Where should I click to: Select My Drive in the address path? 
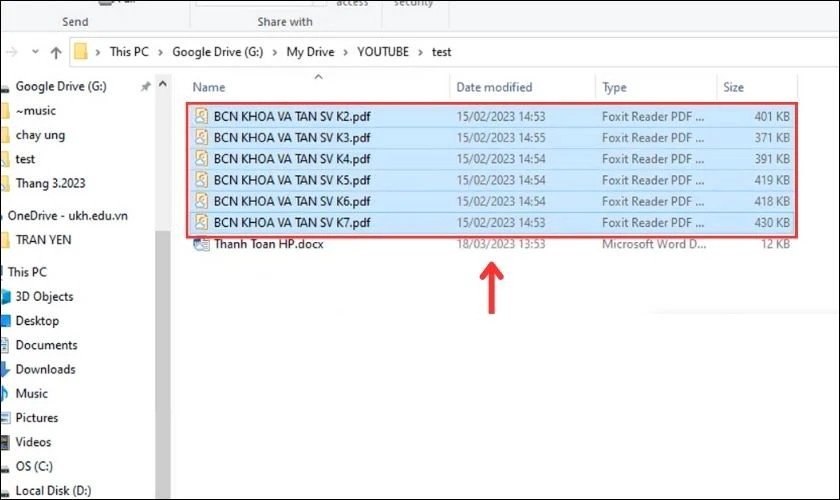[x=310, y=52]
